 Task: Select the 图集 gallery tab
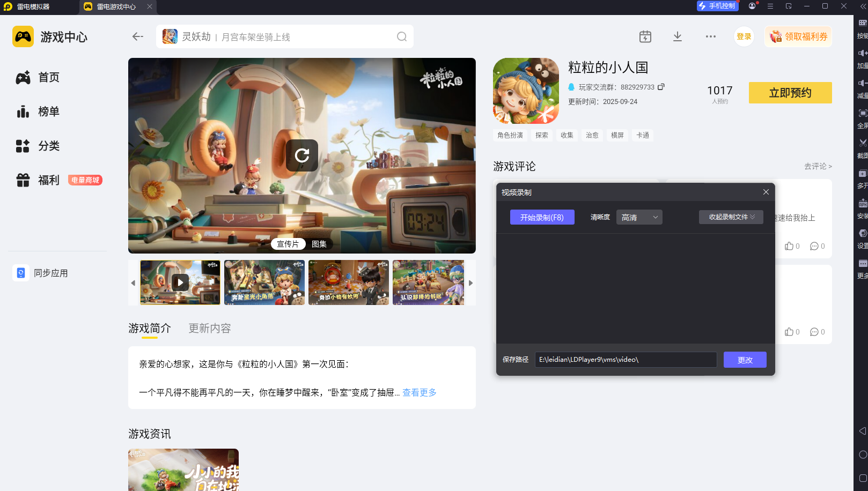click(319, 244)
